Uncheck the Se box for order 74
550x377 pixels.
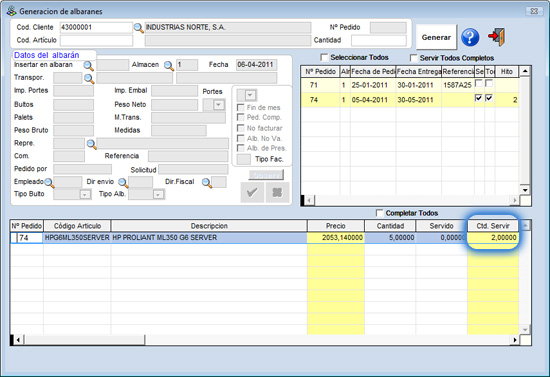(478, 98)
